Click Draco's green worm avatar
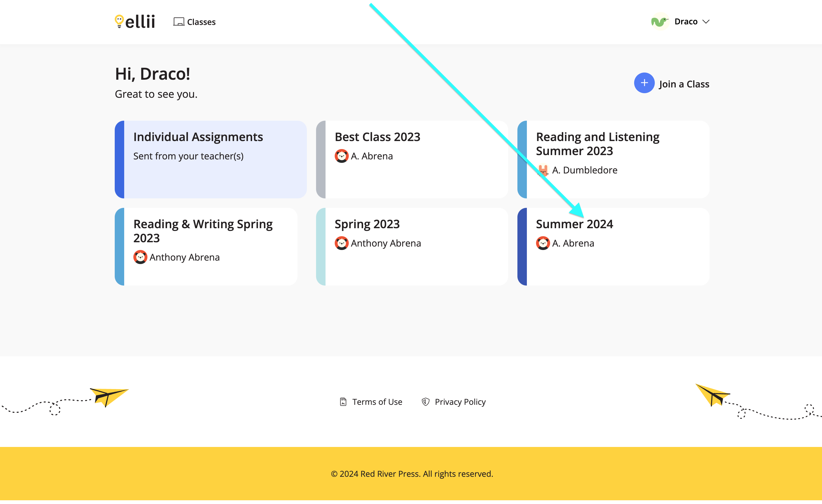This screenshot has height=504, width=822. pyautogui.click(x=660, y=21)
